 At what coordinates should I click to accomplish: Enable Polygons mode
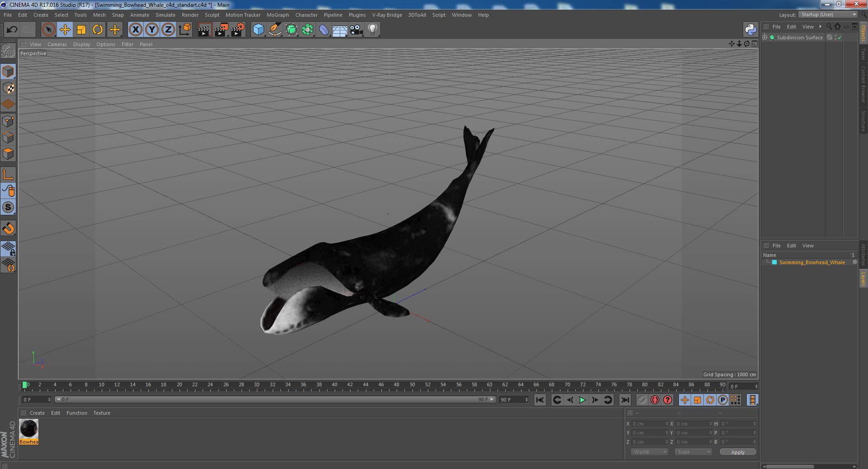point(8,154)
